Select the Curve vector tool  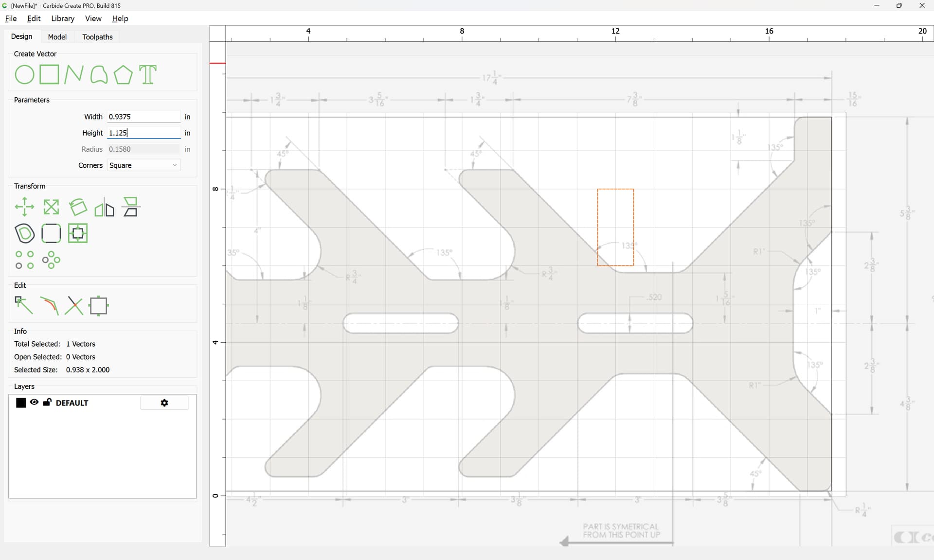pyautogui.click(x=99, y=75)
